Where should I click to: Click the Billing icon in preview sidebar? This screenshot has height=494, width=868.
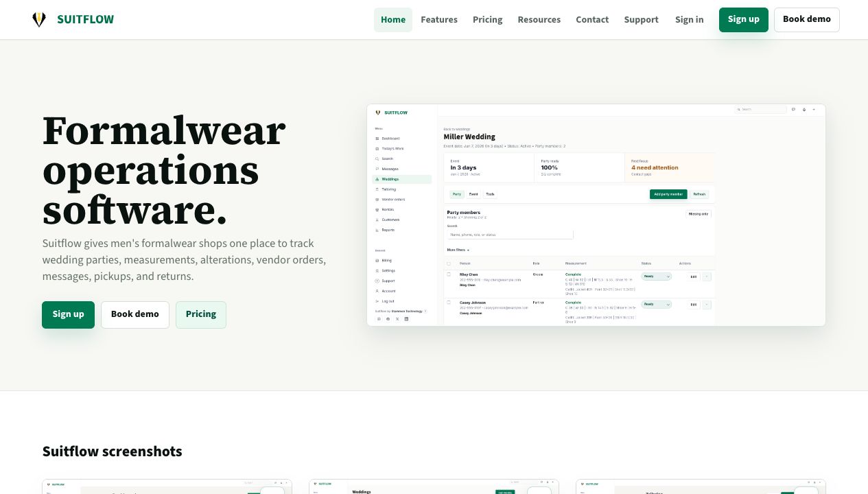[377, 261]
